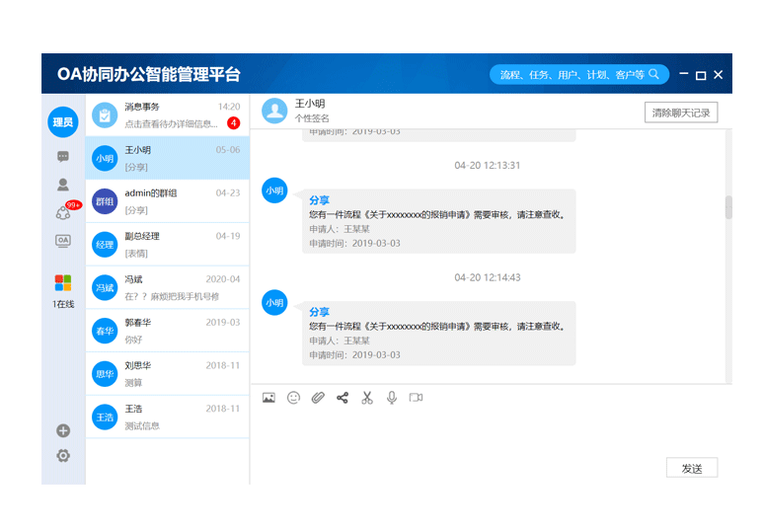The image size is (764, 532).
Task: Click the group icon with 99+ badge
Action: pyautogui.click(x=63, y=213)
